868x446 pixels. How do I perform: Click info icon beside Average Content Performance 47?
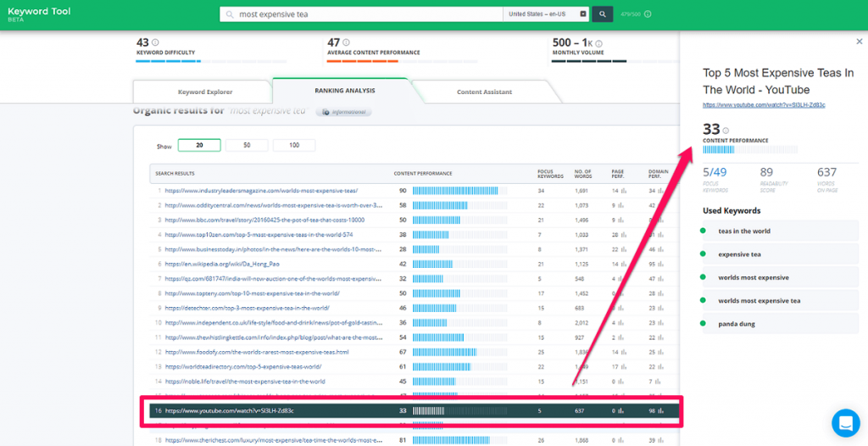tap(346, 42)
